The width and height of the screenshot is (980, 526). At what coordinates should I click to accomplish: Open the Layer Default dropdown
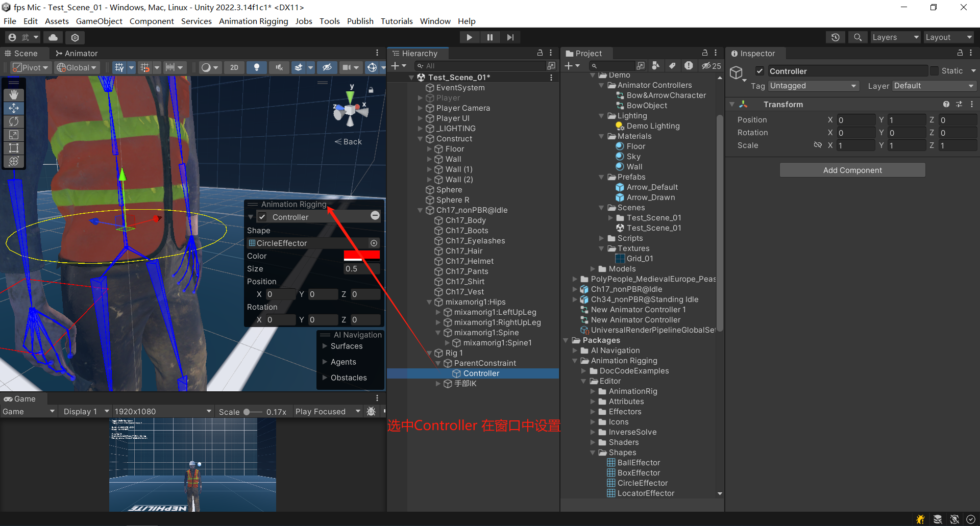click(934, 86)
